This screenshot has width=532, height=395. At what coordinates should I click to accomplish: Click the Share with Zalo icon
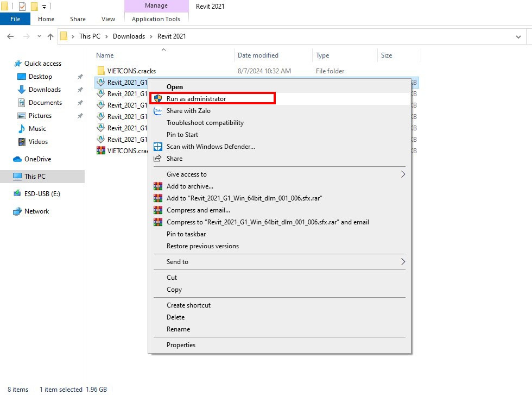(x=157, y=111)
